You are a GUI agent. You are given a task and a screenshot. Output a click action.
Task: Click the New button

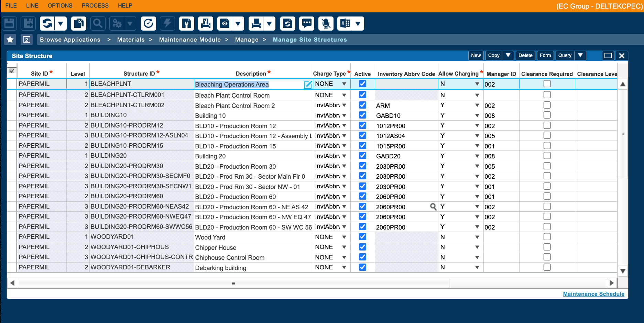click(476, 55)
